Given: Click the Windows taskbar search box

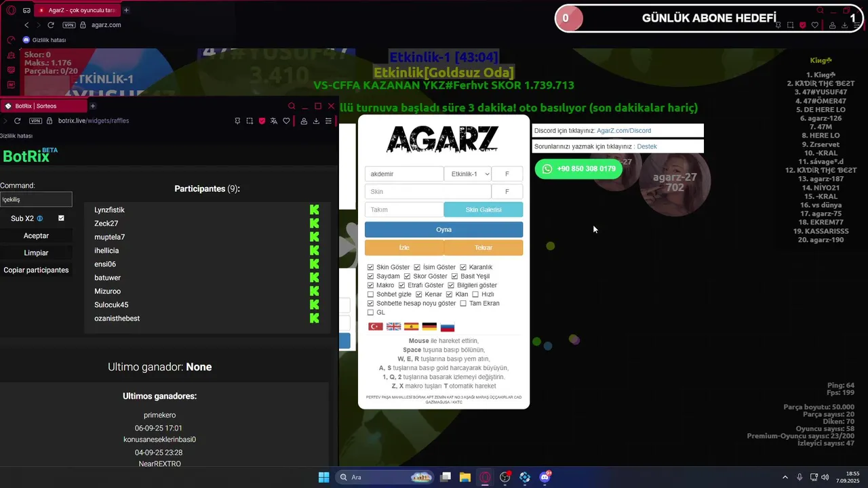Looking at the screenshot, I should tap(386, 477).
